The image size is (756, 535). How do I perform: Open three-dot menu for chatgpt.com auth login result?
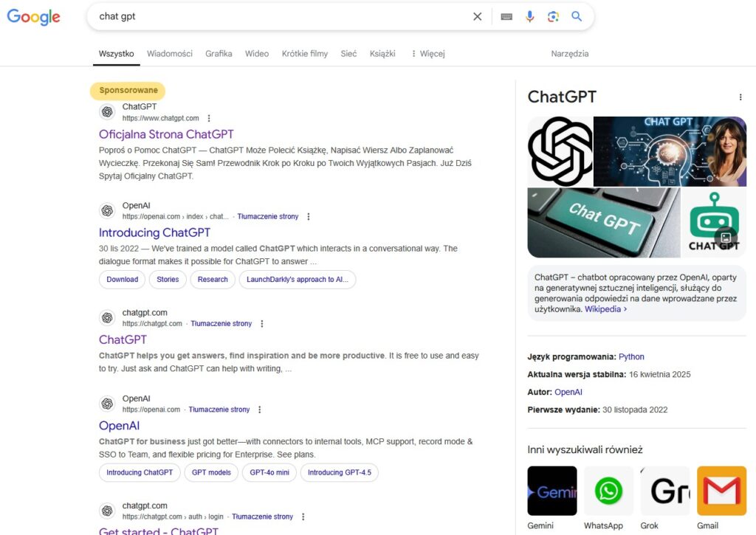[303, 517]
